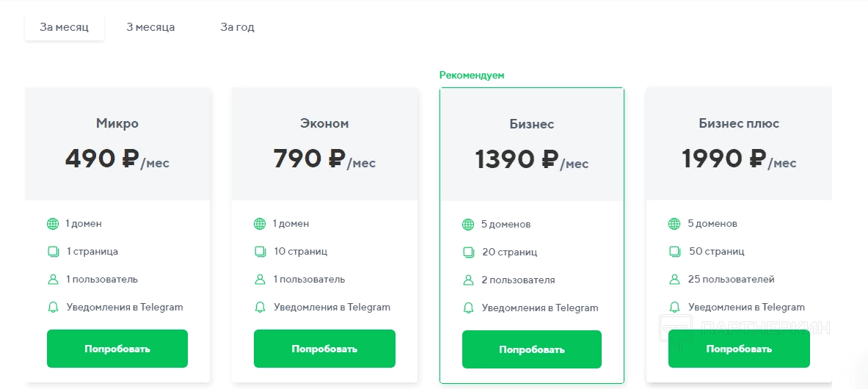Choose the За год billing tab

[237, 27]
